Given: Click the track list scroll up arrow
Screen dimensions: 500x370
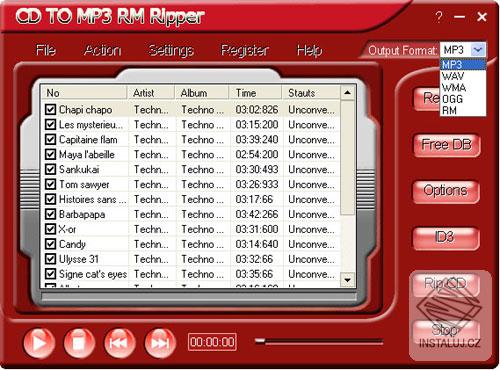Looking at the screenshot, I should 348,92.
